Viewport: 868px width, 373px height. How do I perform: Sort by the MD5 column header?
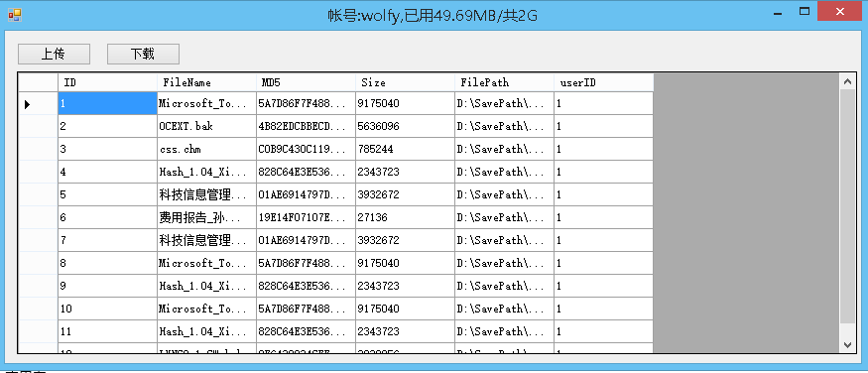(306, 82)
